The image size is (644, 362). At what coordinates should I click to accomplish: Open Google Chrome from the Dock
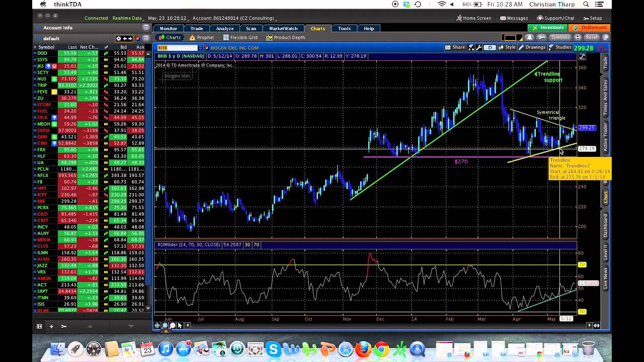click(381, 348)
